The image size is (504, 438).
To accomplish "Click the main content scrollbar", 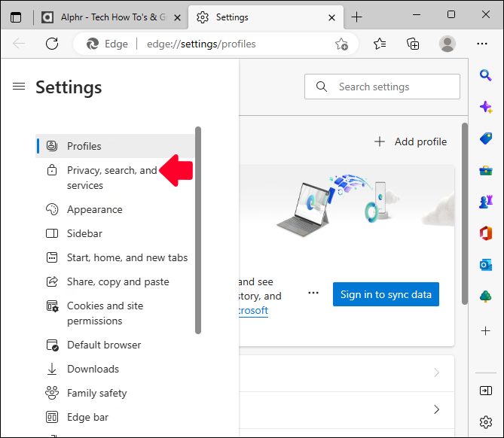I will tap(465, 214).
